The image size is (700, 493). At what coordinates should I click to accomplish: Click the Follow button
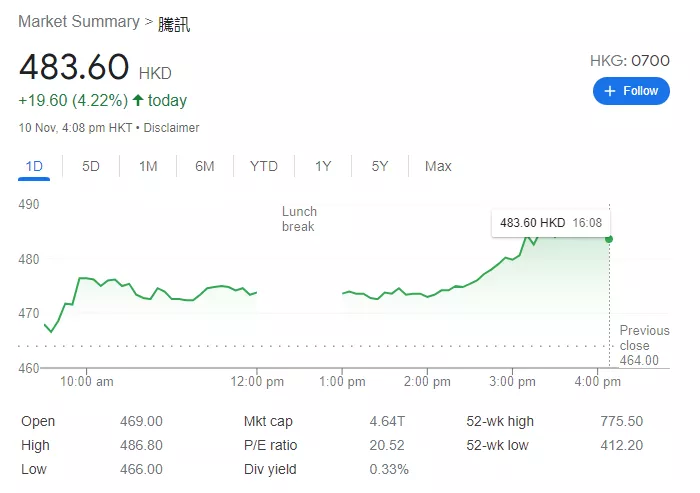coord(630,91)
